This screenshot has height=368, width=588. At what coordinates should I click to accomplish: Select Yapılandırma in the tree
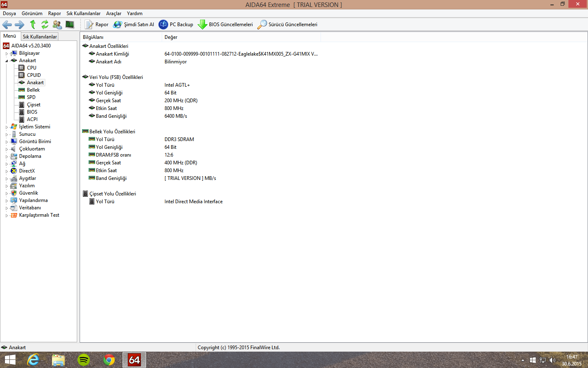point(33,200)
